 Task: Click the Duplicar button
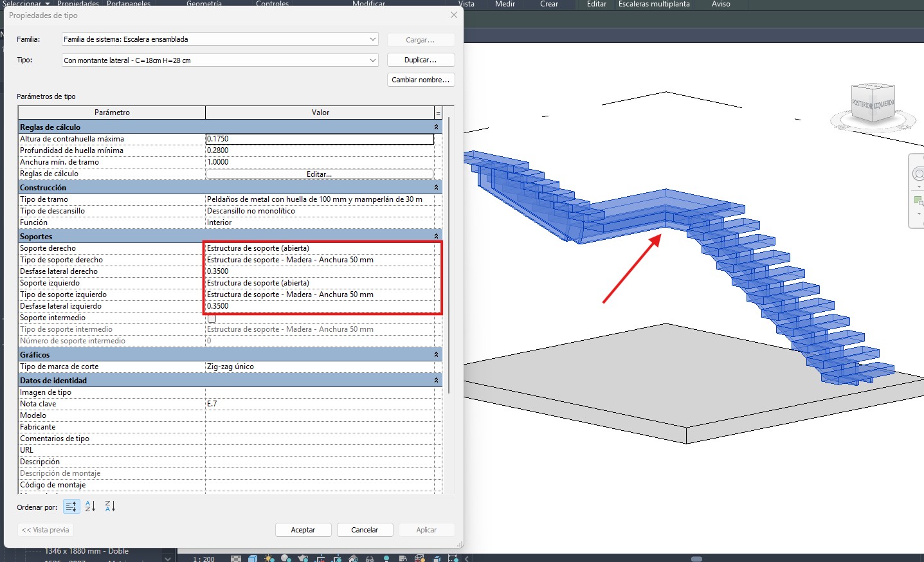(421, 60)
